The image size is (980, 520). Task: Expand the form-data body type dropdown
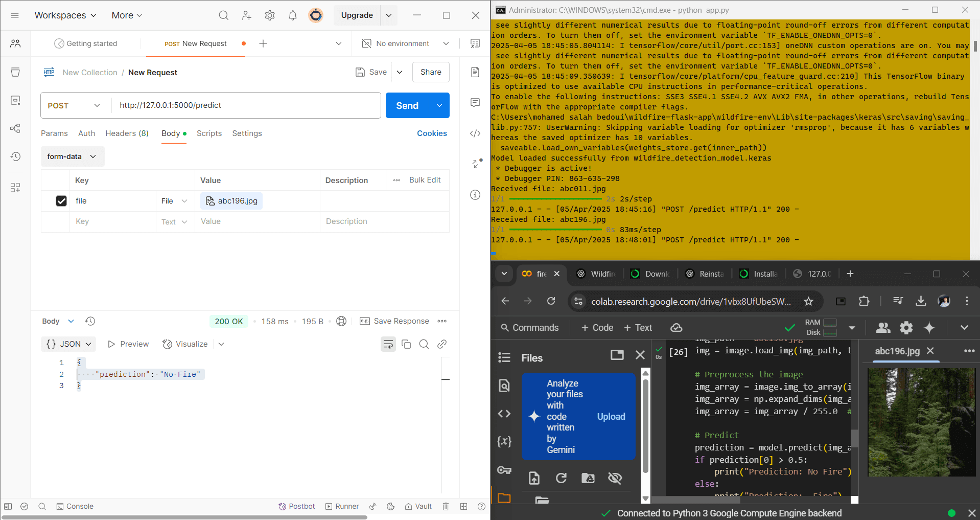pyautogui.click(x=73, y=156)
